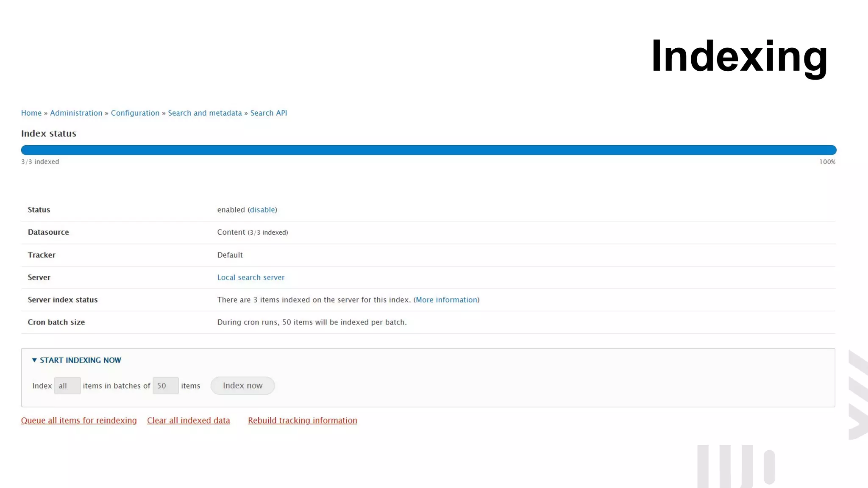Click the Datasource row label

point(48,232)
